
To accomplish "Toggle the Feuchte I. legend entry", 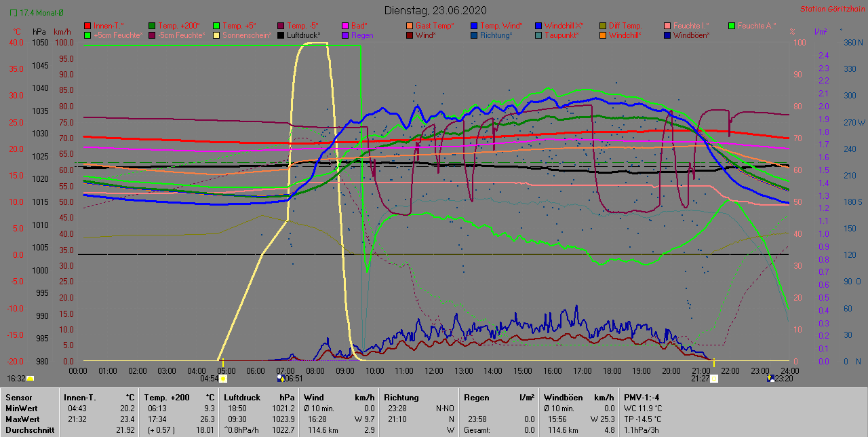I will click(x=686, y=26).
